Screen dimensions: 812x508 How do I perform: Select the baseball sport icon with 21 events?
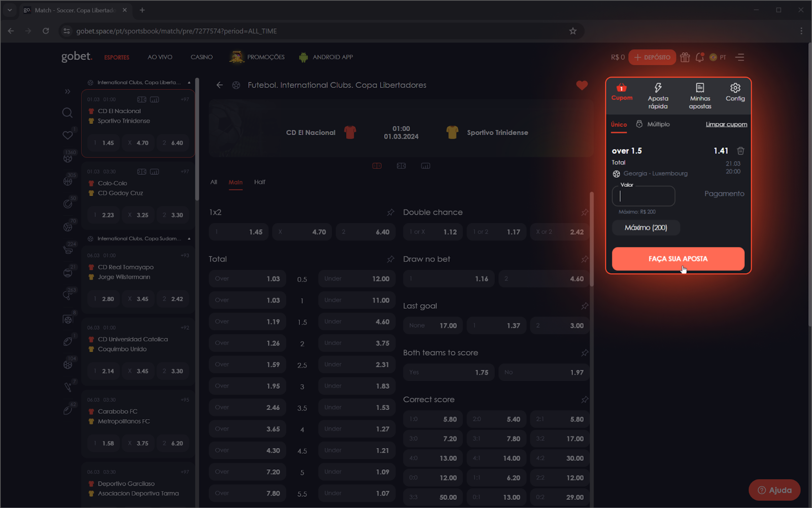(x=67, y=273)
